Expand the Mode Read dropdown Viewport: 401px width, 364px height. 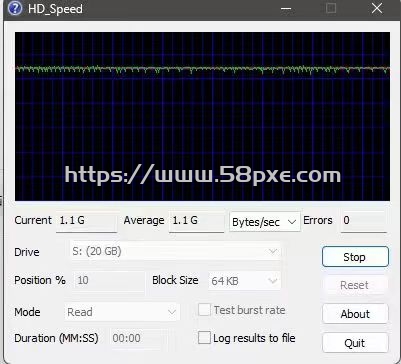coord(122,312)
